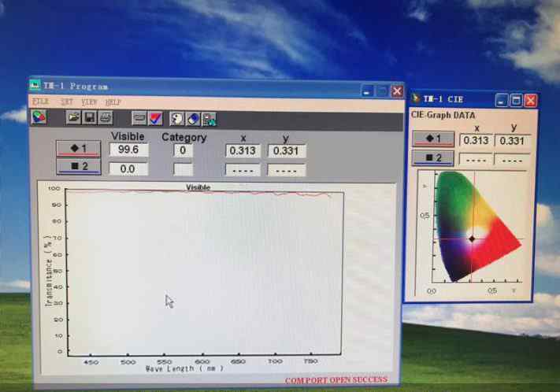
Task: Click the Visible value field showing 99.6
Action: point(128,150)
